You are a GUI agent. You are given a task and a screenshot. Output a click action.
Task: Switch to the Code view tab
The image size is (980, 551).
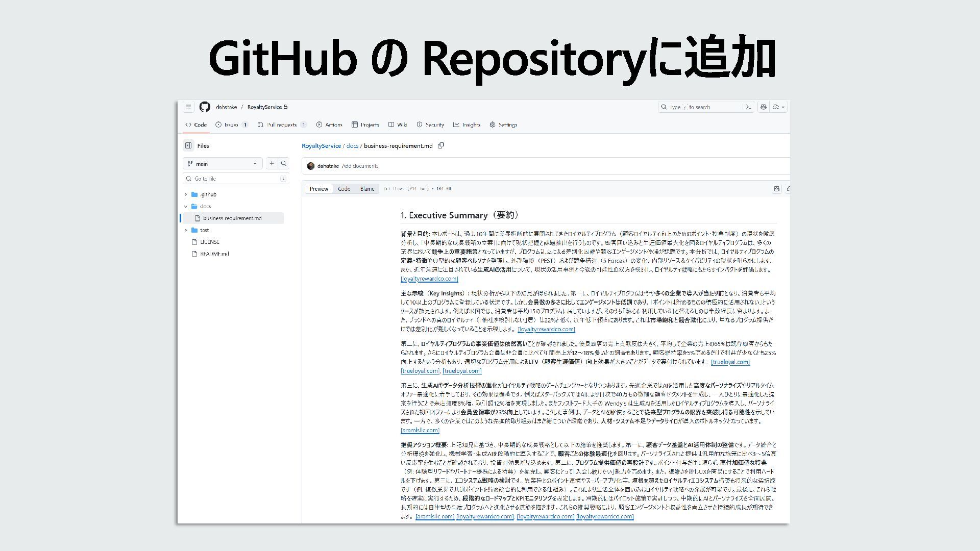pyautogui.click(x=344, y=189)
